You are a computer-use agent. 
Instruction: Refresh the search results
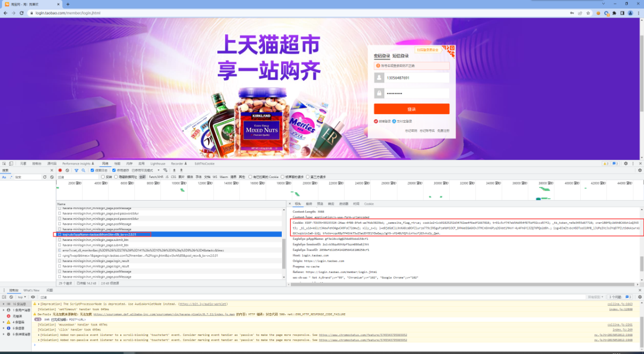[45, 177]
